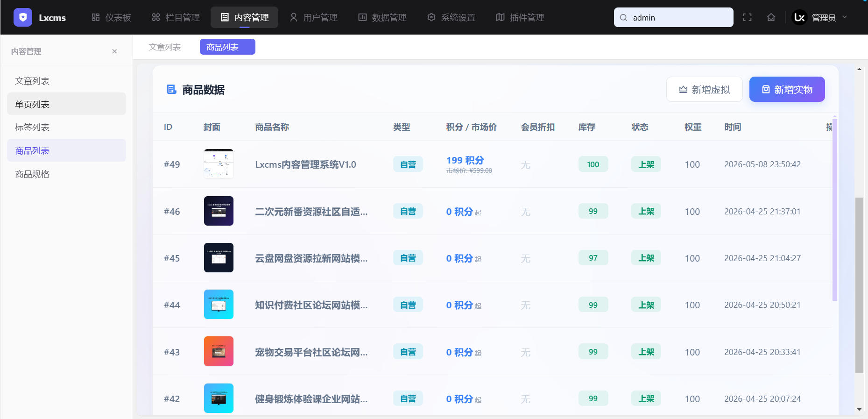Toggle the 上架 status in row #44

coord(646,305)
